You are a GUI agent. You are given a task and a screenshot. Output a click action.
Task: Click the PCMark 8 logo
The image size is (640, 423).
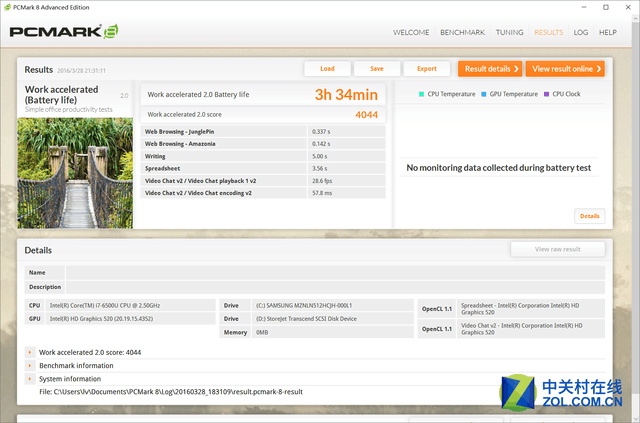coord(64,31)
